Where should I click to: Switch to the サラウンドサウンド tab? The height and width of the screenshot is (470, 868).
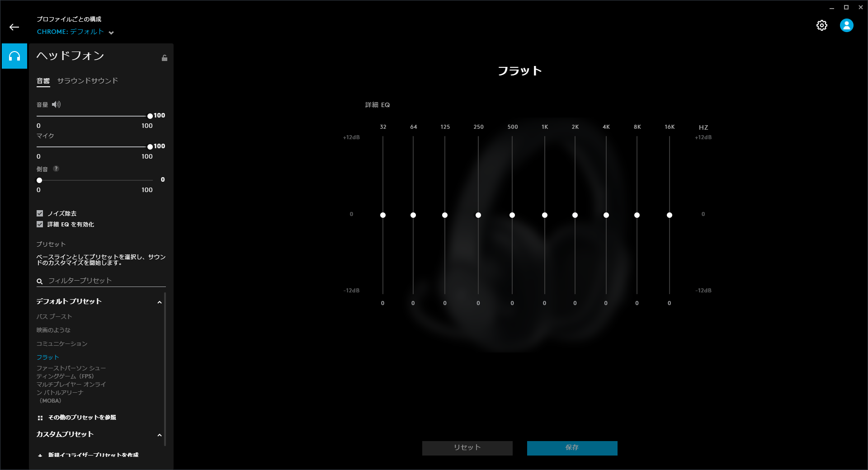88,81
